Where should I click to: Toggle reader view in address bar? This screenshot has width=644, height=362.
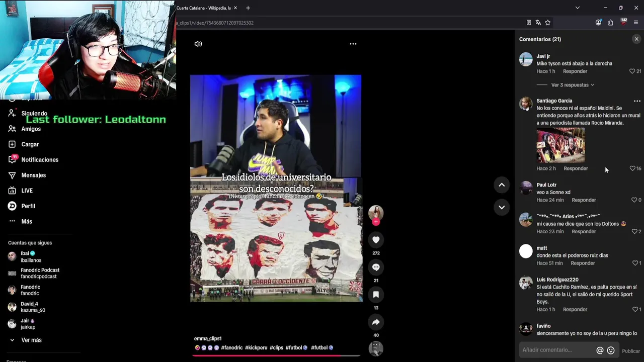coord(529,23)
